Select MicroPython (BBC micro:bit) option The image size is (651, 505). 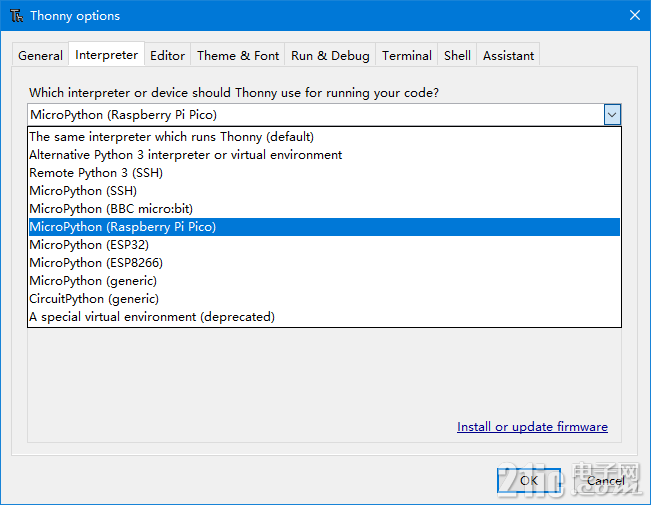pyautogui.click(x=324, y=209)
